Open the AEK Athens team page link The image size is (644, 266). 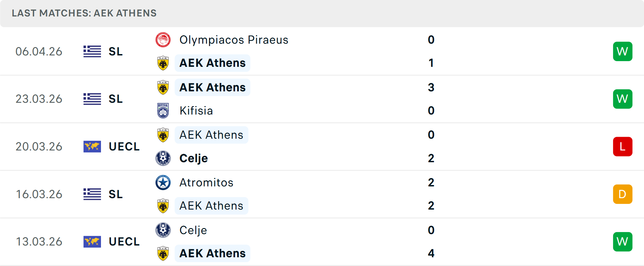tap(212, 63)
